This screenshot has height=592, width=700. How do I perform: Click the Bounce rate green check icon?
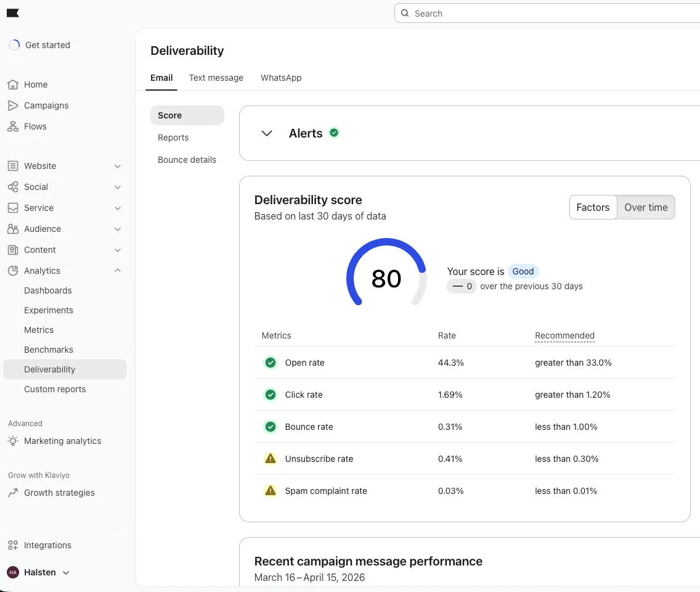[271, 427]
